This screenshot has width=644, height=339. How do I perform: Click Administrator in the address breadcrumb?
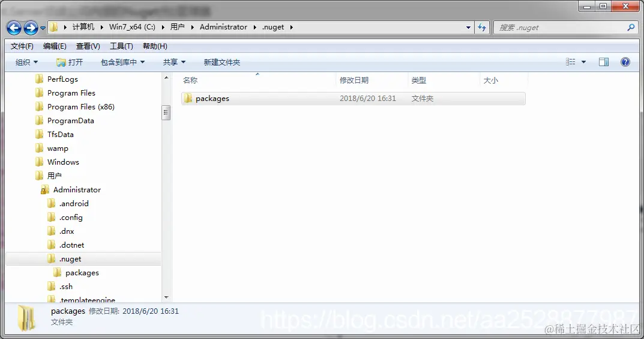(x=223, y=27)
